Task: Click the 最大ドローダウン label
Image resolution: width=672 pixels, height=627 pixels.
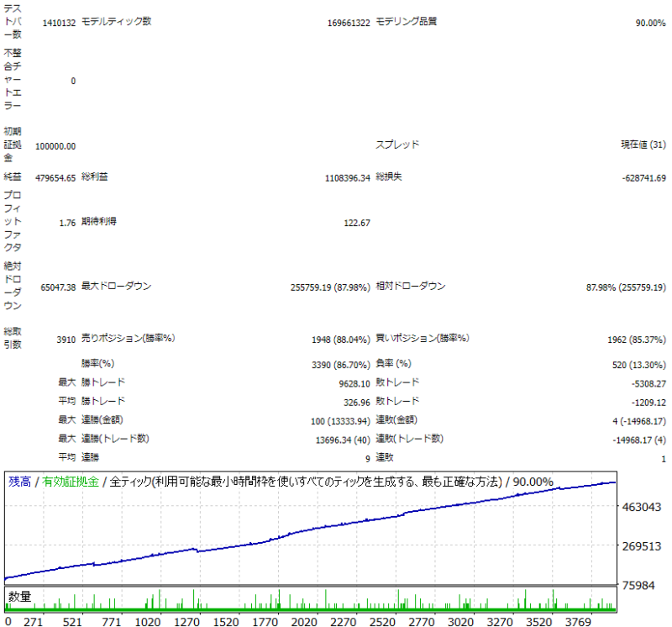Action: pyautogui.click(x=116, y=287)
